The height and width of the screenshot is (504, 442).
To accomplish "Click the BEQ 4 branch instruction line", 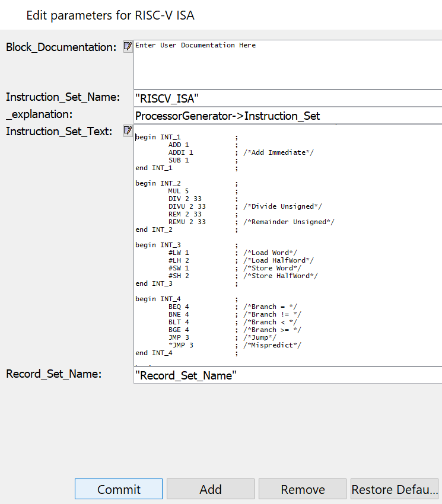I will 178,307.
